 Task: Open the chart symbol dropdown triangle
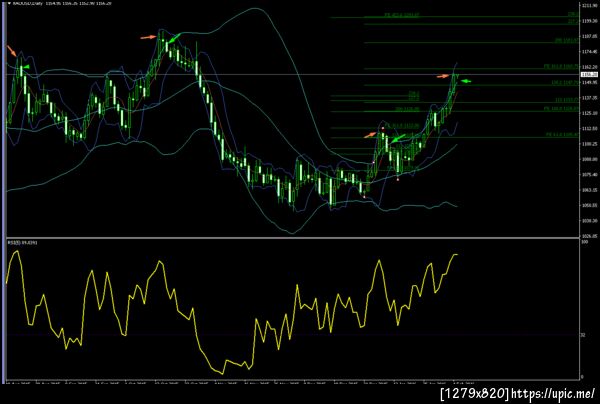(9, 3)
